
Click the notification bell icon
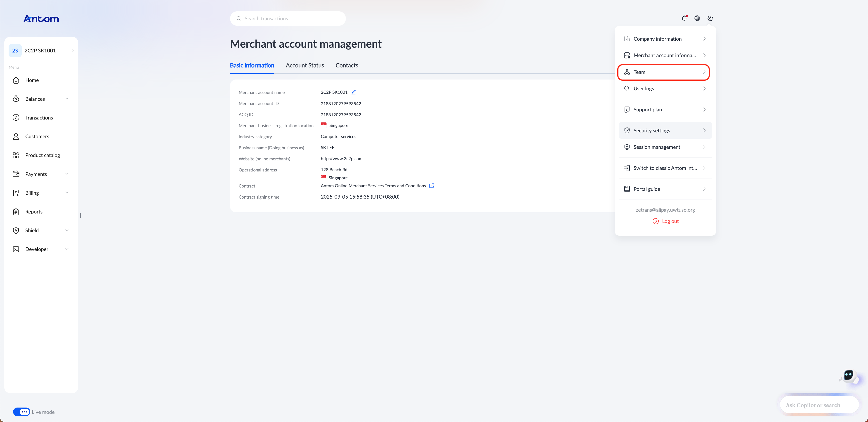[x=684, y=18]
